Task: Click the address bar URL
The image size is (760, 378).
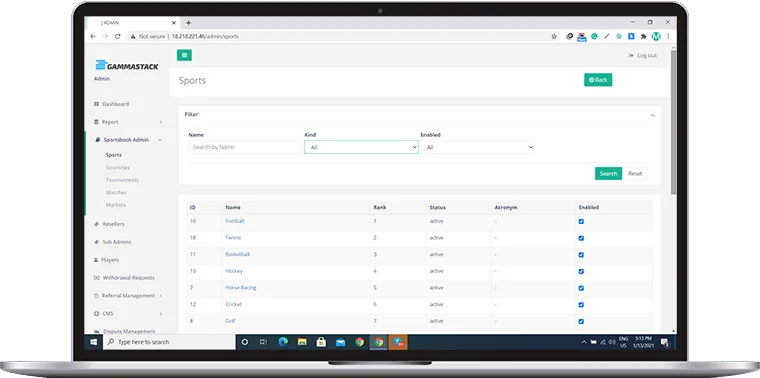Action: pos(205,36)
